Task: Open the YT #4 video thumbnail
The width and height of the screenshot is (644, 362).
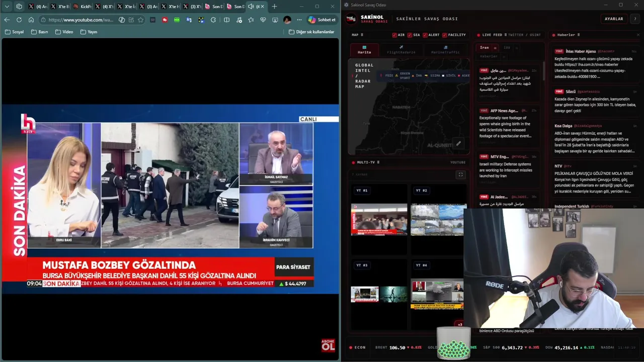Action: click(437, 294)
